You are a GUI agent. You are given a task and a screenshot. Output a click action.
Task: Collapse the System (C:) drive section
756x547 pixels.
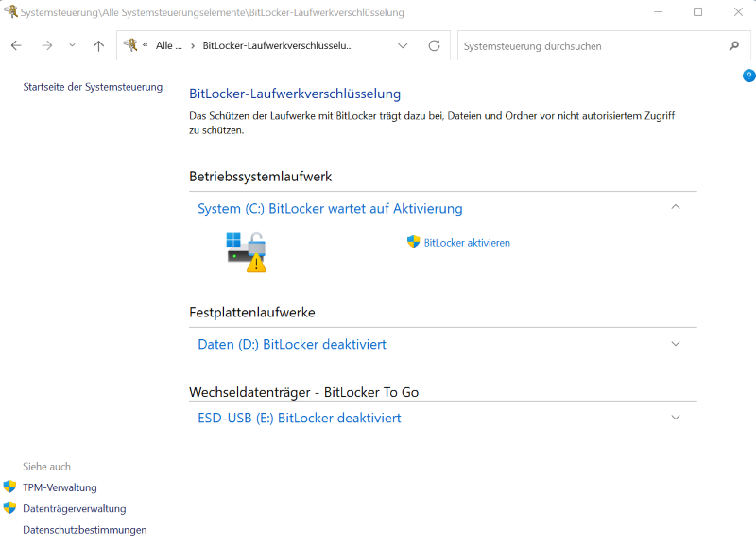(x=675, y=207)
